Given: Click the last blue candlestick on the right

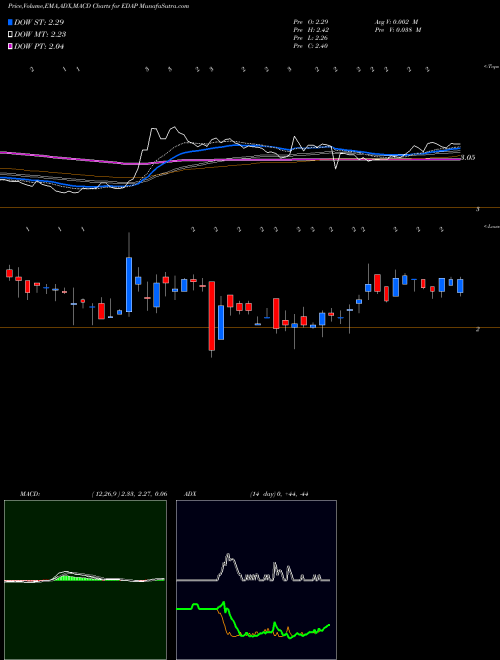Looking at the screenshot, I should 460,286.
